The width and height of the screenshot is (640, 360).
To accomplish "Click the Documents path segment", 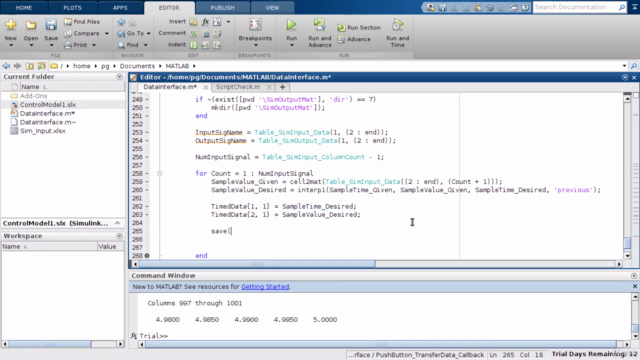I will [137, 66].
